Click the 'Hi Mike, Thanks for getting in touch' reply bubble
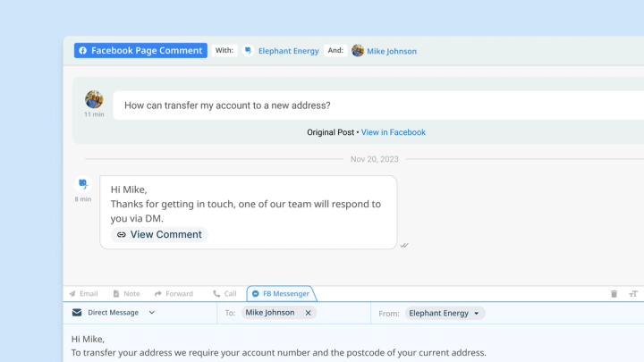Viewport: 644px width, 362px height. (248, 212)
